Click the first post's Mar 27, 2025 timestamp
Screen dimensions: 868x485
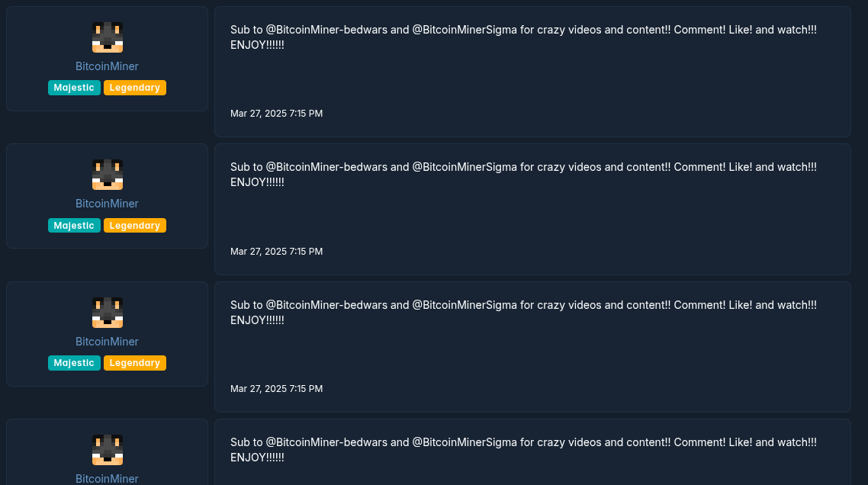[276, 114]
